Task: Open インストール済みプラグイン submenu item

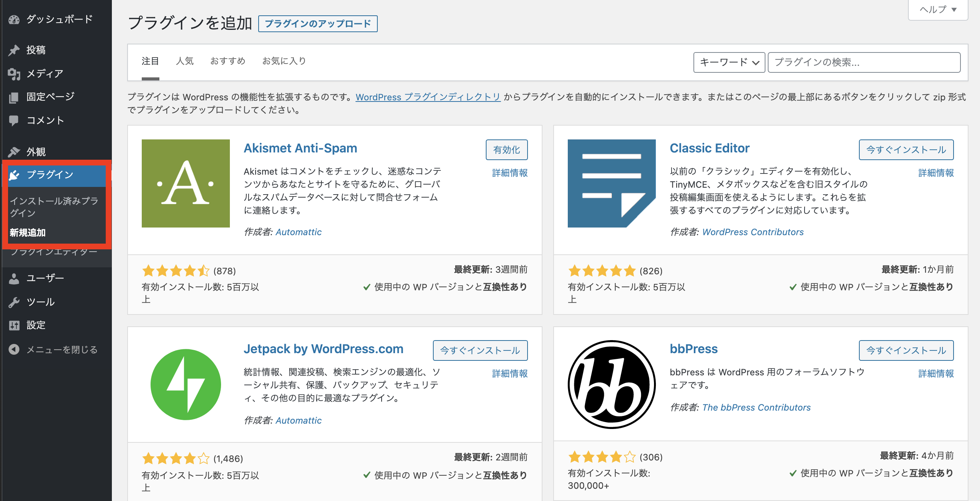Action: [54, 207]
